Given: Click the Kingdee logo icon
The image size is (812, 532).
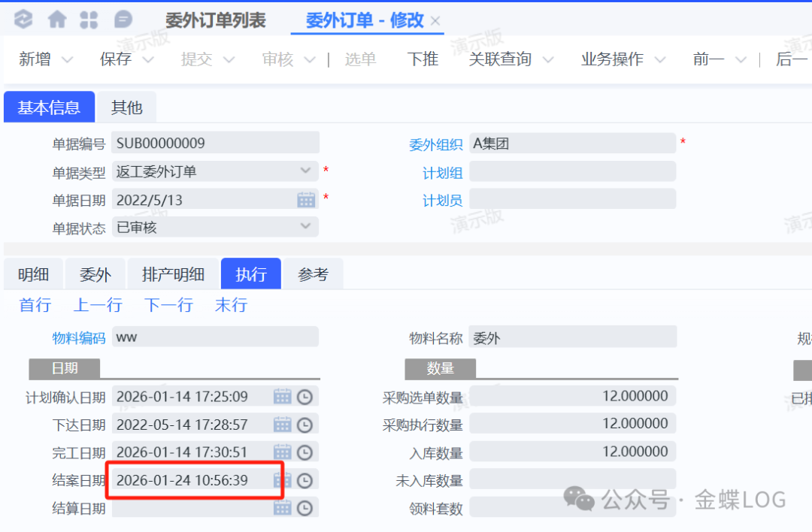Looking at the screenshot, I should tap(24, 20).
